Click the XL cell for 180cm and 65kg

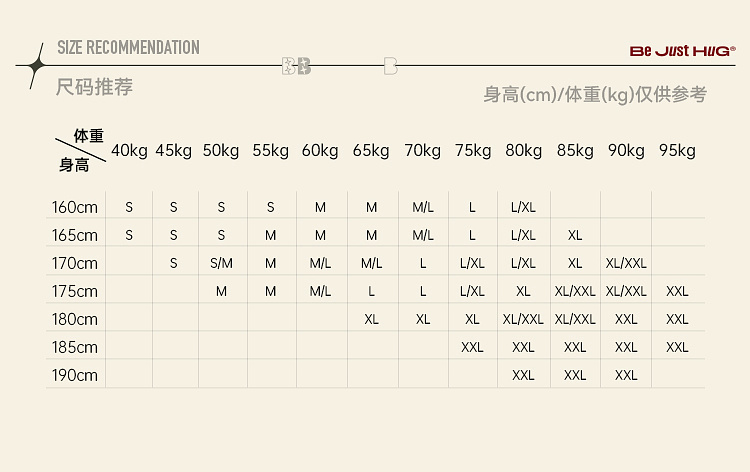[x=371, y=319]
